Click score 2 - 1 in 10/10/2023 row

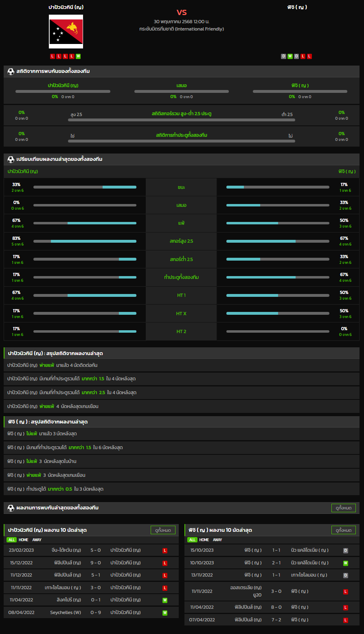[276, 563]
